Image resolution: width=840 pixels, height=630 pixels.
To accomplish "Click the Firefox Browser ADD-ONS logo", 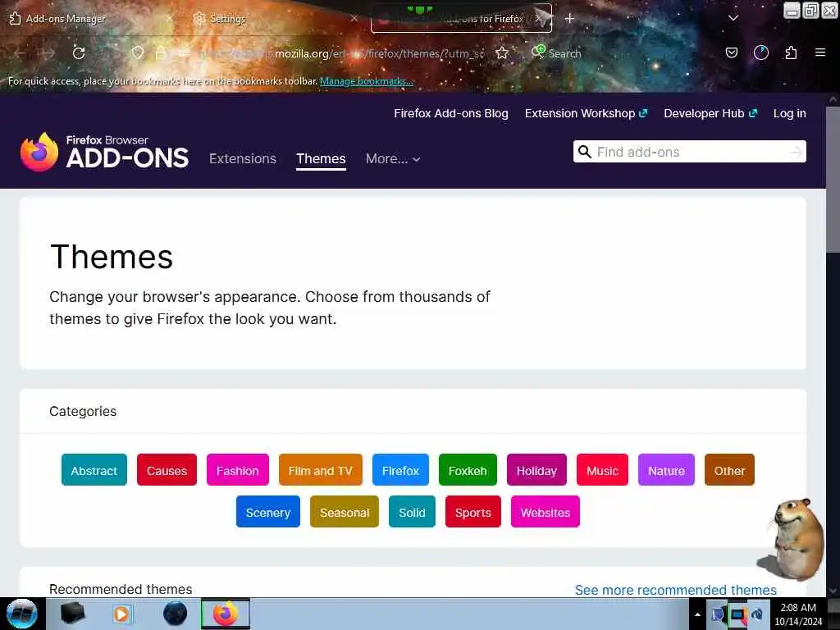I will [x=104, y=152].
